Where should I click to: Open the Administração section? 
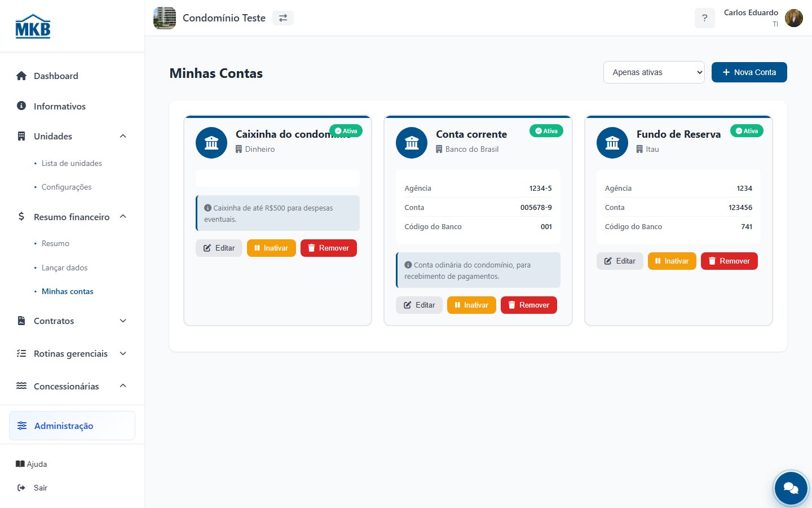72,426
